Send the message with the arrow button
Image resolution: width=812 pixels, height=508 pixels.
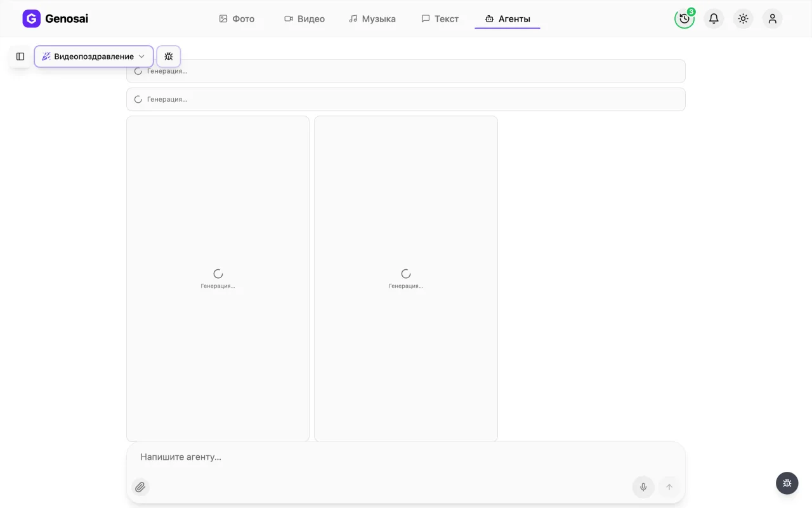click(669, 487)
